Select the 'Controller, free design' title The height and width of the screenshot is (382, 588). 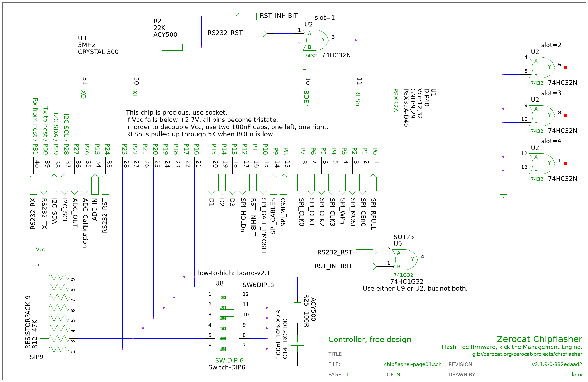(x=370, y=340)
